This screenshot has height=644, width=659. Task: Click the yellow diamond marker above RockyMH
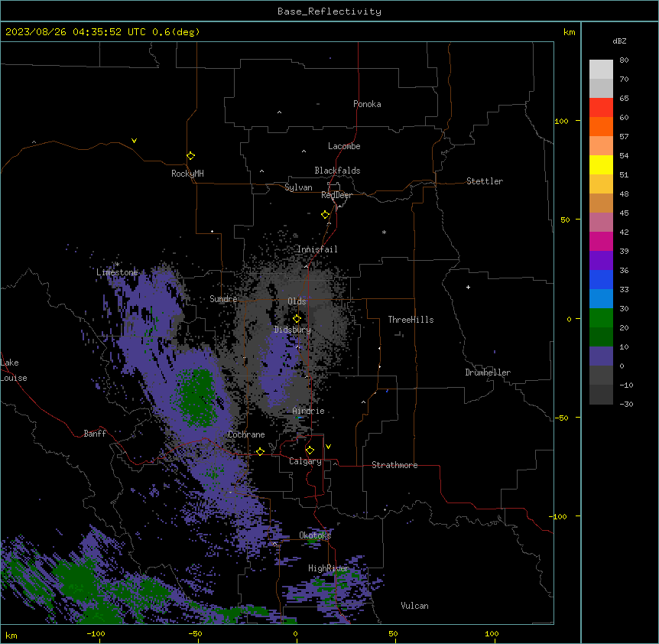pos(190,156)
